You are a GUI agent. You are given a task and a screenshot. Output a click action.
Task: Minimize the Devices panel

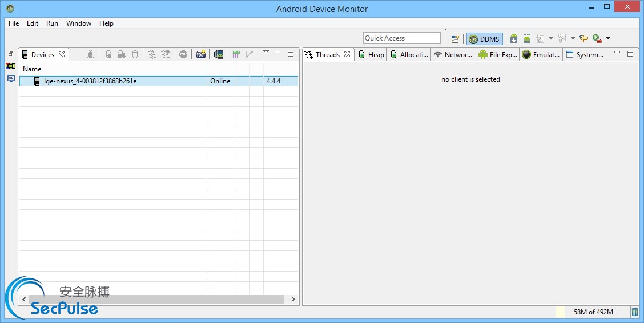277,53
